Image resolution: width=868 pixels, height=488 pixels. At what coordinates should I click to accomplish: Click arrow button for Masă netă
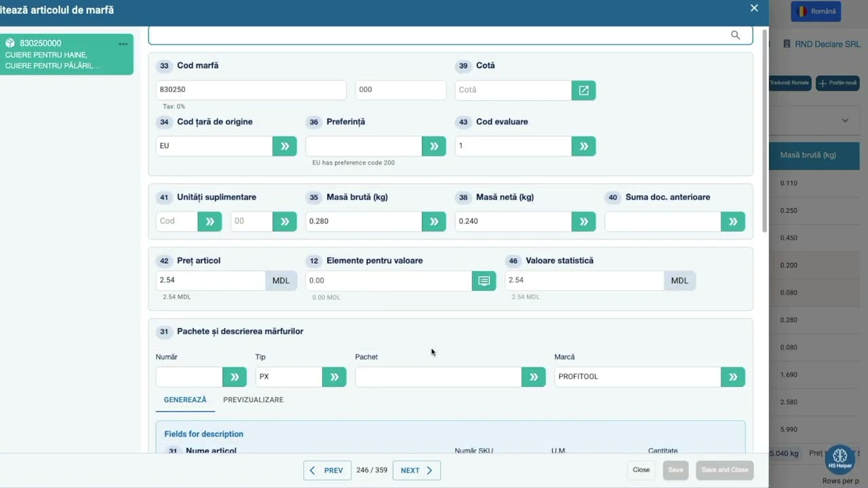(x=583, y=222)
